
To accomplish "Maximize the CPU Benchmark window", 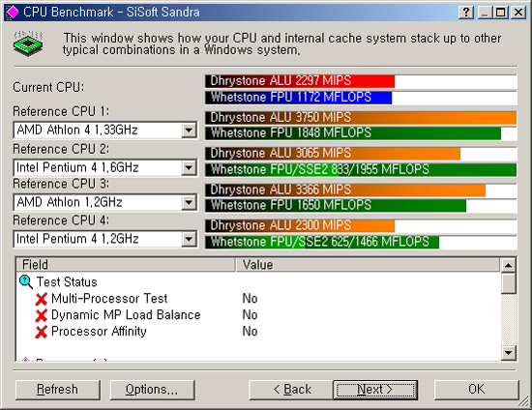I will click(501, 13).
